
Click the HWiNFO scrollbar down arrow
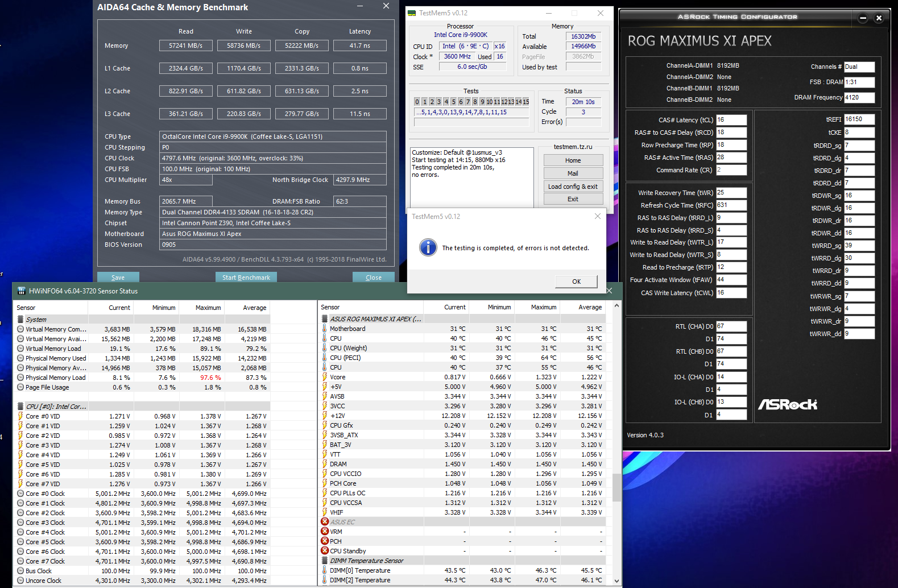pos(616,581)
